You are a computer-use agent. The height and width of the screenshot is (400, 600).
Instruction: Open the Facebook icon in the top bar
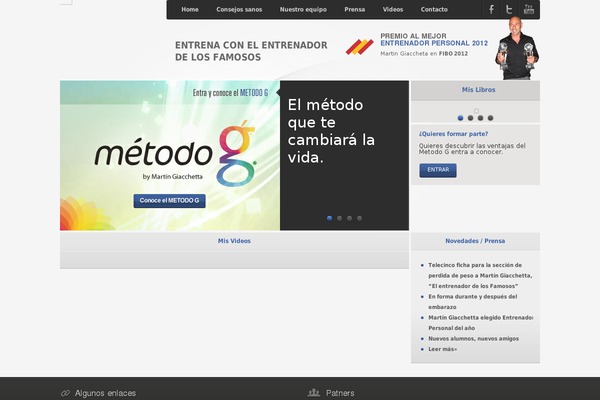tap(491, 10)
